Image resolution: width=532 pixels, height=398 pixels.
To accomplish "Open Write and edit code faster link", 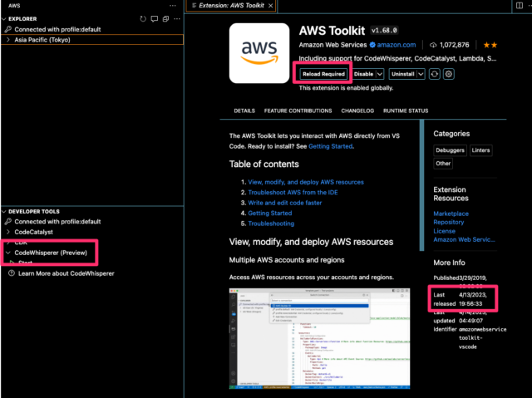I will tap(284, 203).
